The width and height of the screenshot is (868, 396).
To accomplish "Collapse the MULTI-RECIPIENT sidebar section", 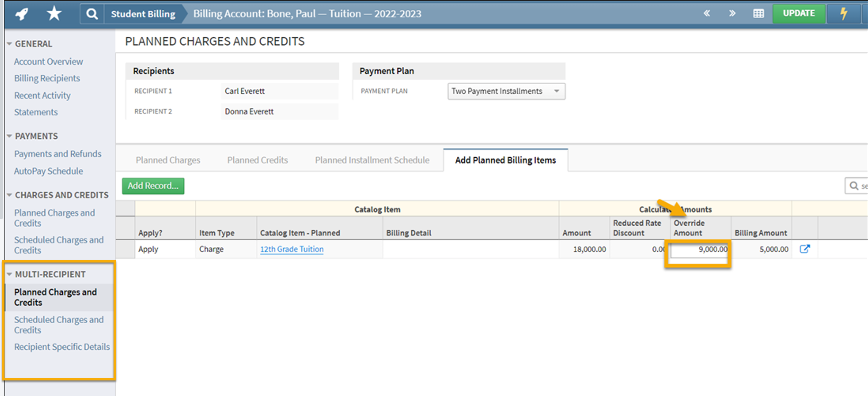I will click(x=9, y=274).
